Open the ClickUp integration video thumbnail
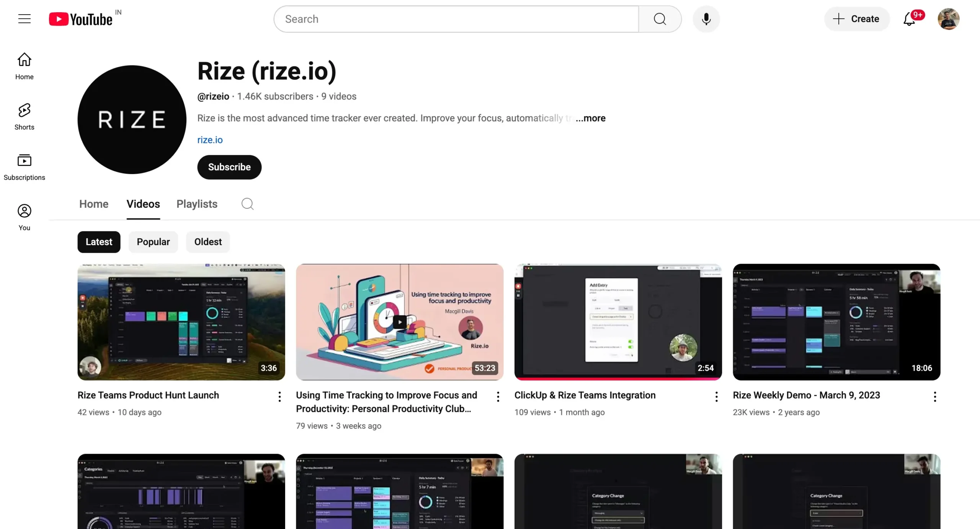The image size is (980, 529). click(x=618, y=322)
